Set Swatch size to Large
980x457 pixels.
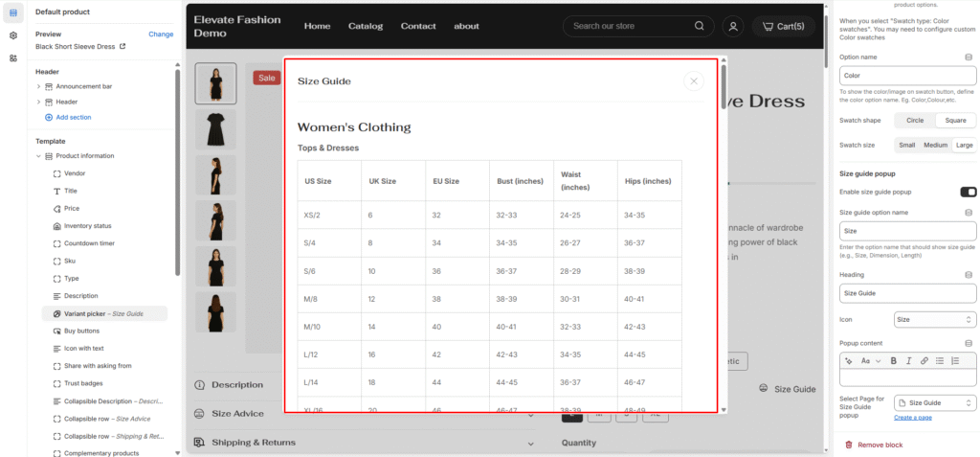point(965,145)
